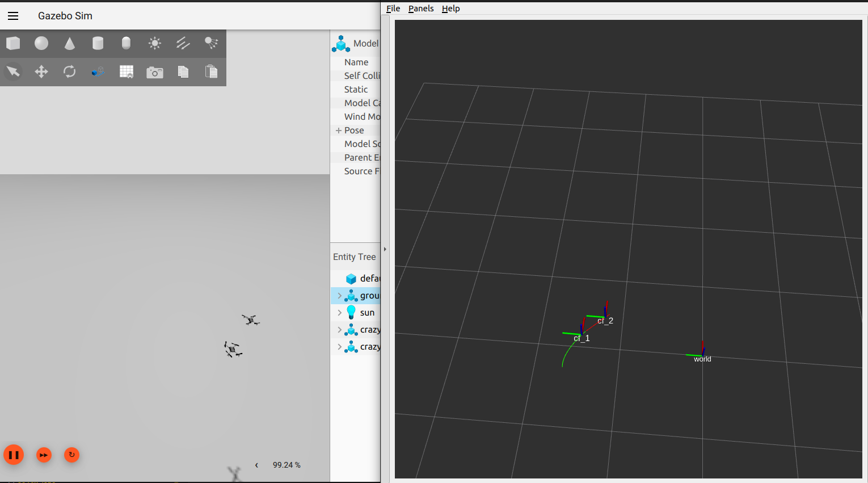Add a point light to the scene

pyautogui.click(x=154, y=43)
